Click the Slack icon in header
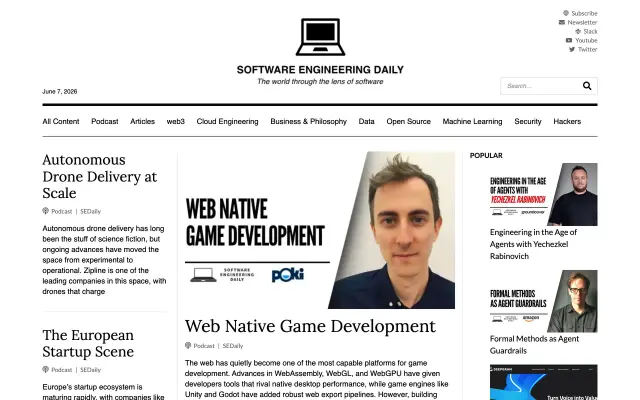The height and width of the screenshot is (400, 640). point(578,31)
